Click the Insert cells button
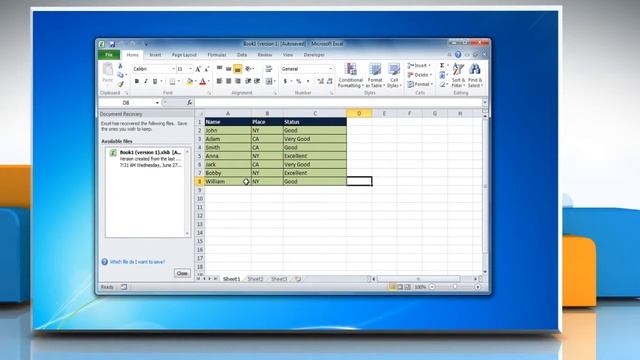Image resolution: width=640 pixels, height=360 pixels. (419, 65)
